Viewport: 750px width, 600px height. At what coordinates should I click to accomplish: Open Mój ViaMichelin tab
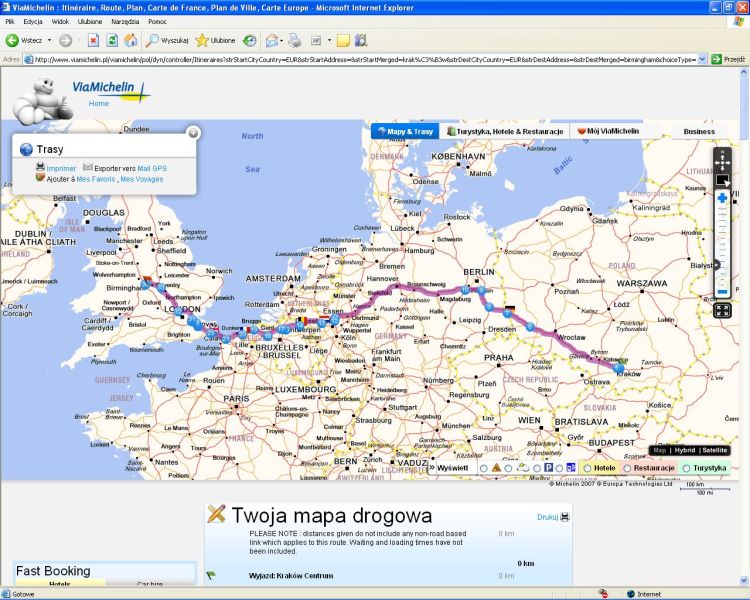[608, 131]
